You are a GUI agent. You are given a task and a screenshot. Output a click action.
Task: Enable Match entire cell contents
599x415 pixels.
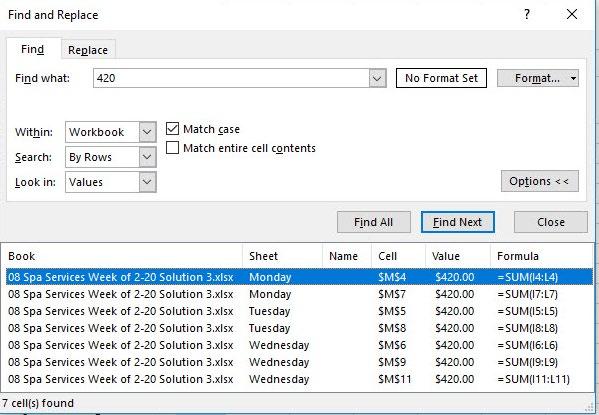coord(172,148)
